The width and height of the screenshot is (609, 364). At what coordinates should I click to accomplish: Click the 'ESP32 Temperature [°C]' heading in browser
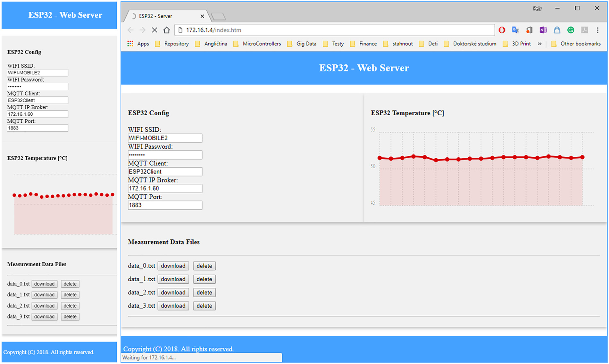[x=407, y=113]
